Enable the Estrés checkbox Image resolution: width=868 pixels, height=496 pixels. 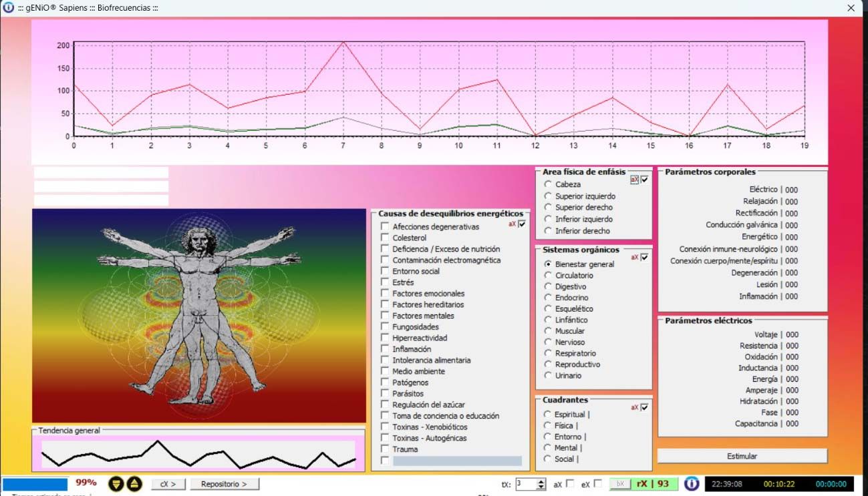click(386, 282)
